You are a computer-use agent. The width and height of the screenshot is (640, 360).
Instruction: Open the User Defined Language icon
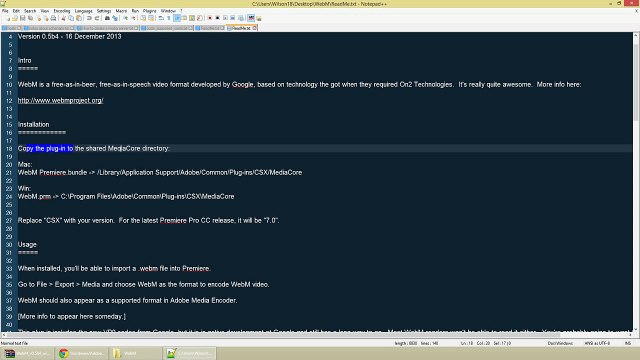coord(184,18)
